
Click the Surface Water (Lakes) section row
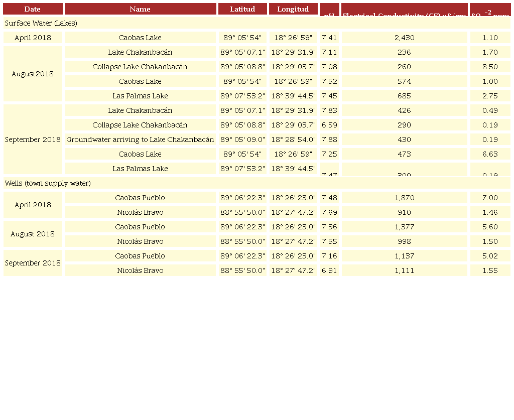tap(256, 23)
